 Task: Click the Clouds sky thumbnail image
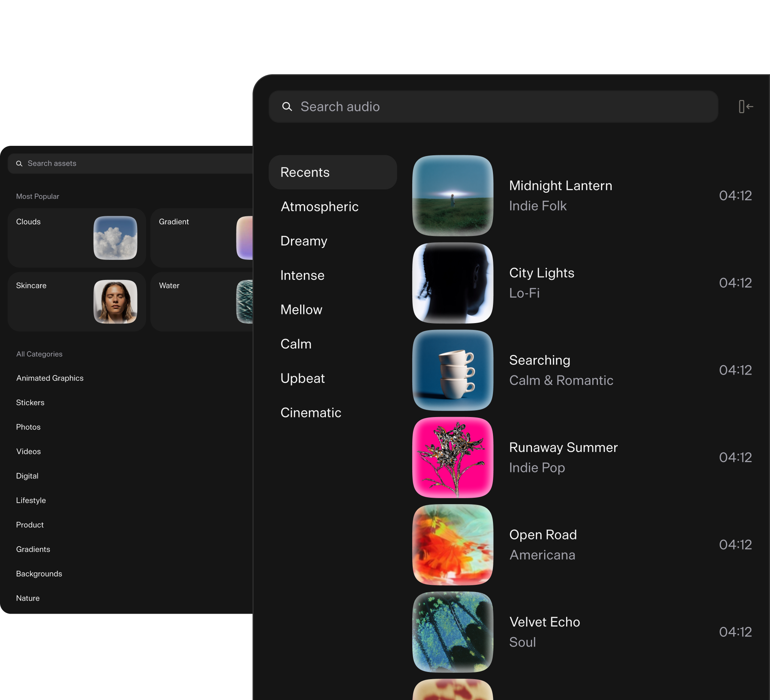[x=115, y=238]
